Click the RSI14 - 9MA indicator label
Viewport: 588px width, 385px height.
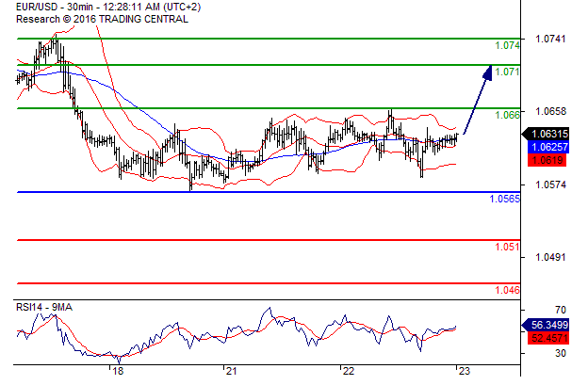(x=44, y=308)
